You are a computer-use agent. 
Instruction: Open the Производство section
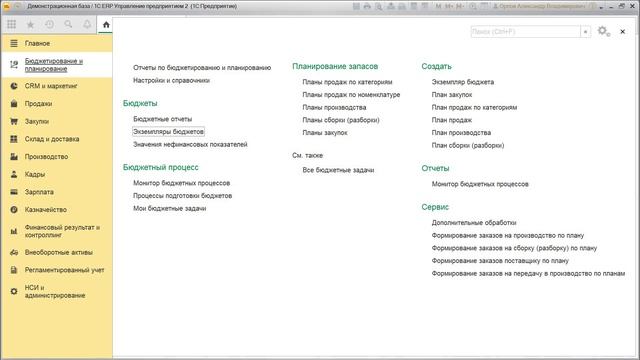pos(57,157)
